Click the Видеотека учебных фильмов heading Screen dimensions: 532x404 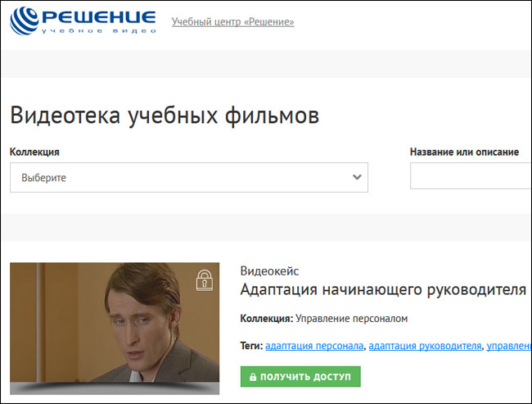pos(165,116)
